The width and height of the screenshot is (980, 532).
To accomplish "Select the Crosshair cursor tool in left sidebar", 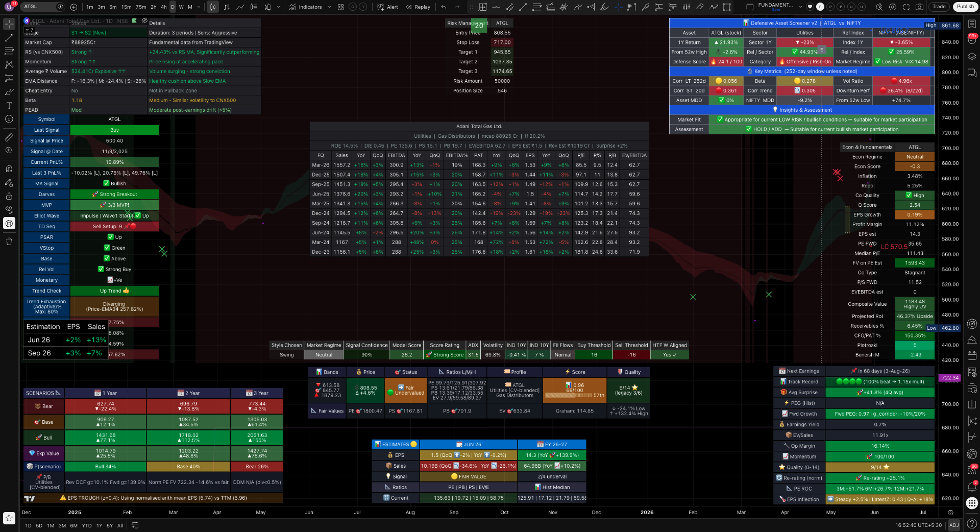I will point(9,24).
